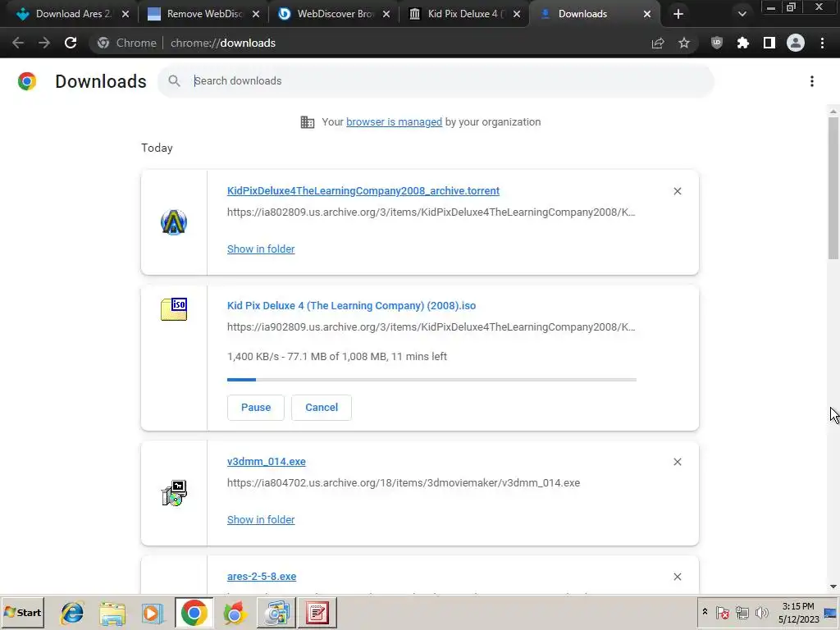840x630 pixels.
Task: Pause the Kid Pix ISO download
Action: [256, 408]
